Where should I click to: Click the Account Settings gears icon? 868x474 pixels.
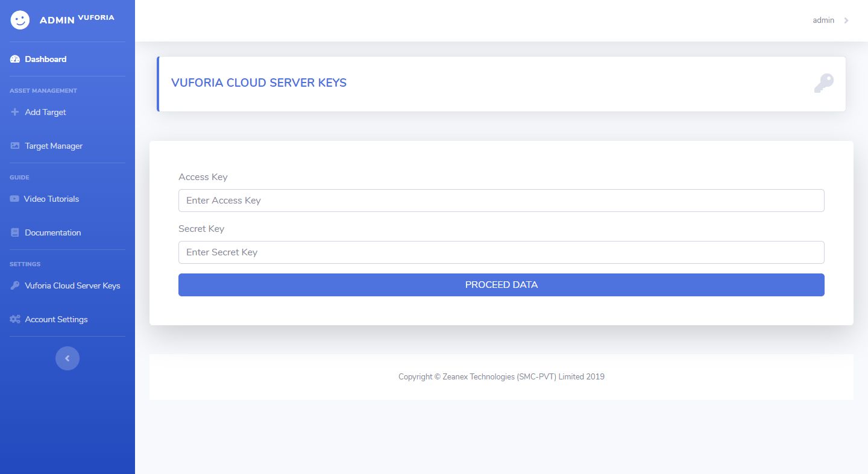tap(15, 319)
